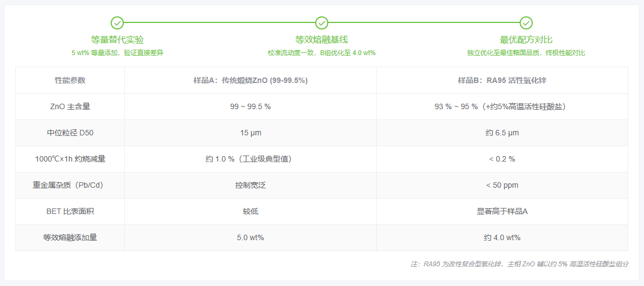Click the 样品A 传统煅烧ZnO column header
644x286 pixels.
click(250, 81)
